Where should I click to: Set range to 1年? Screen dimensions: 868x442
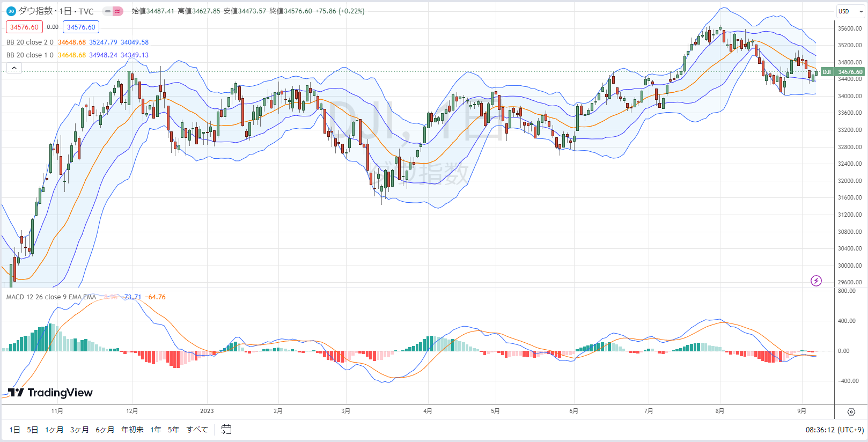point(156,430)
